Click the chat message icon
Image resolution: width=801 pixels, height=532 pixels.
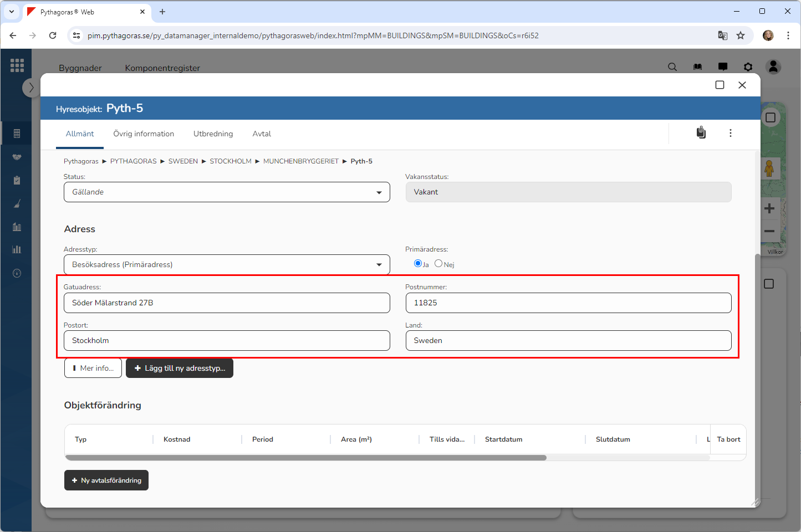click(x=723, y=67)
